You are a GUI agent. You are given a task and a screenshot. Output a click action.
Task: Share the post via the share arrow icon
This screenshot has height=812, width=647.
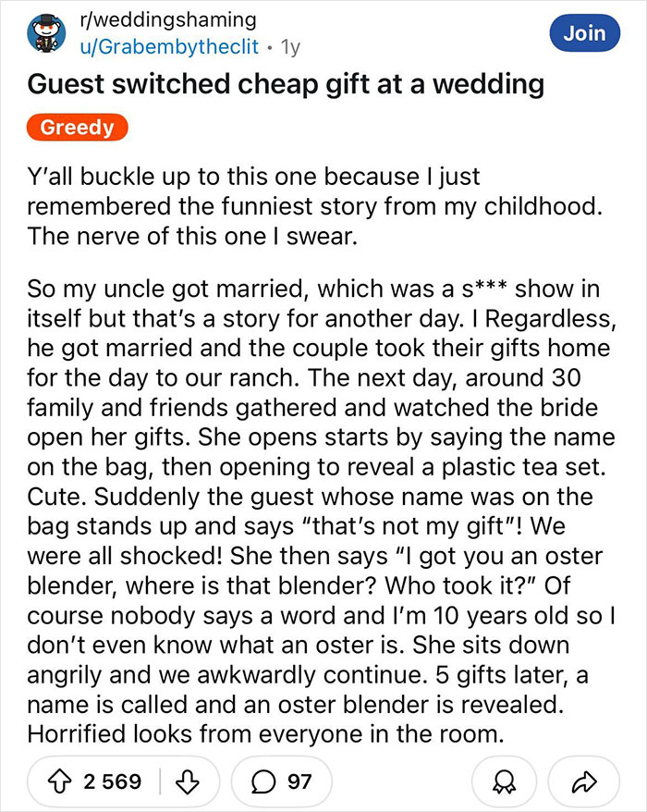click(x=583, y=781)
